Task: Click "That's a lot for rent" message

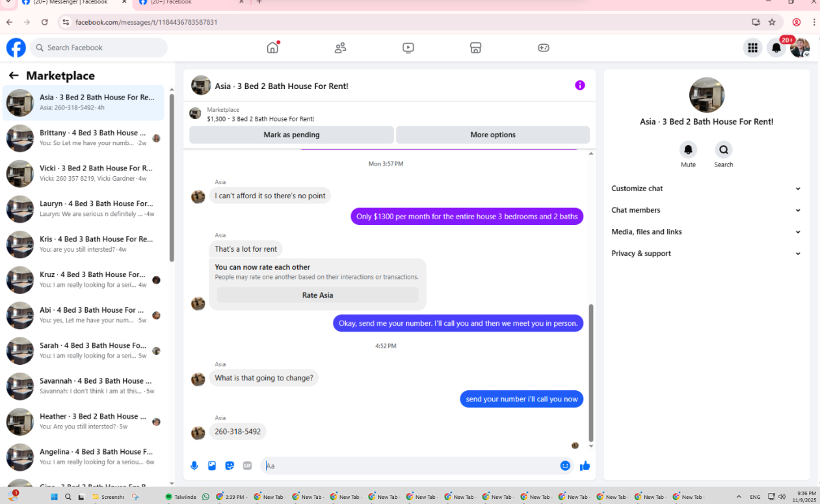Action: (246, 249)
